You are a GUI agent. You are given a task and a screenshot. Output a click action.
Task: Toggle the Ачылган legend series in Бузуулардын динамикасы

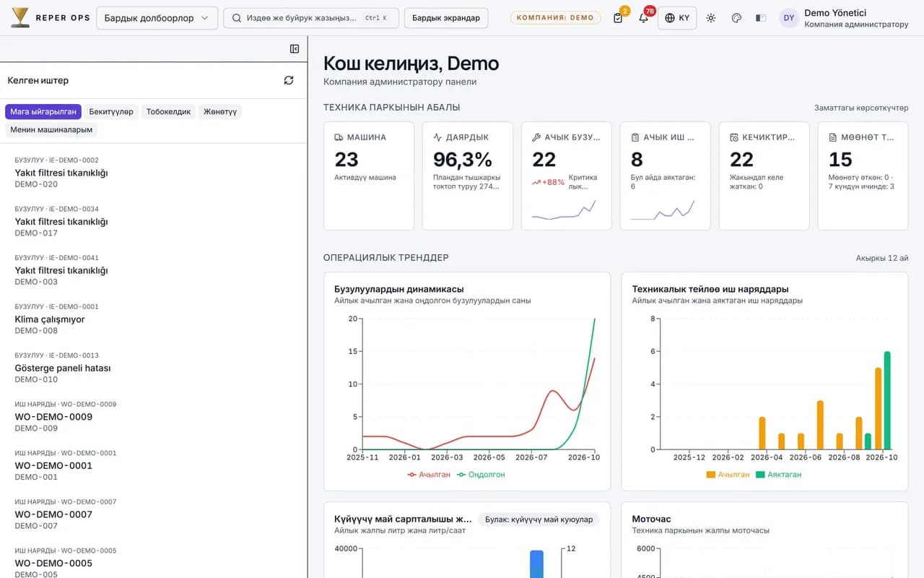click(429, 475)
